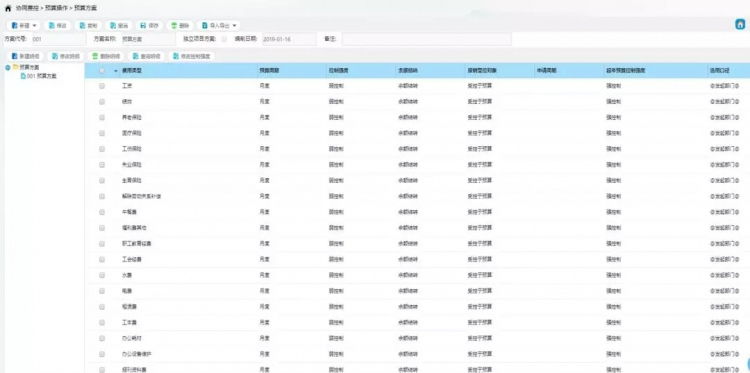The width and height of the screenshot is (750, 373).
Task: Click the 备注 remarks input field
Action: coord(427,39)
